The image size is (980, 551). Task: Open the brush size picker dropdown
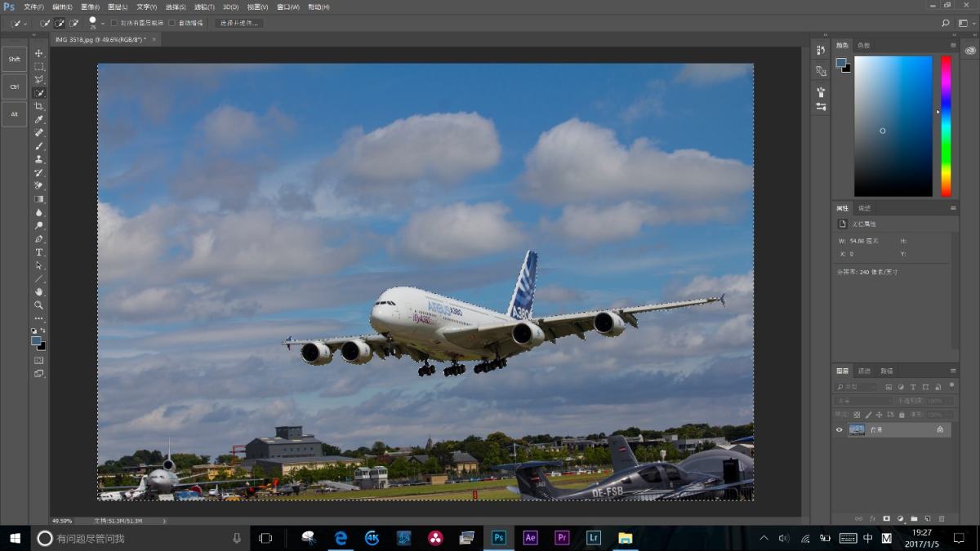click(103, 23)
